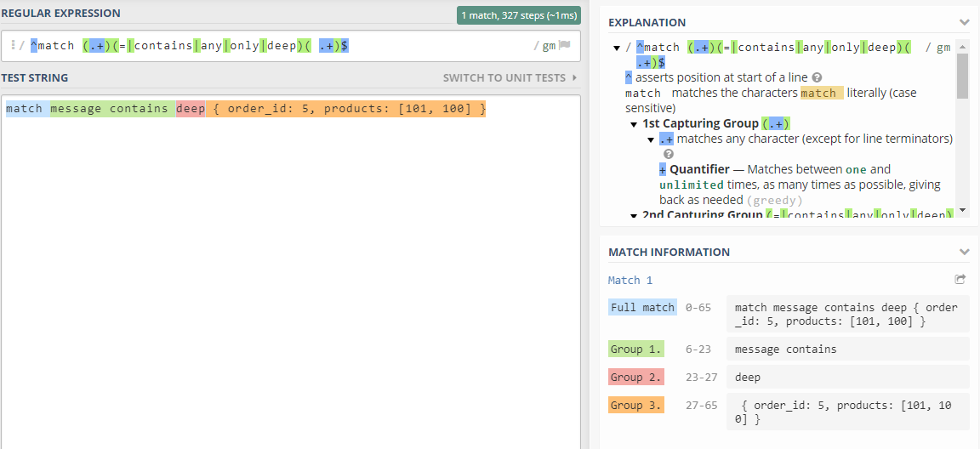Click the '0-65' range value
The image size is (980, 449).
tap(698, 307)
